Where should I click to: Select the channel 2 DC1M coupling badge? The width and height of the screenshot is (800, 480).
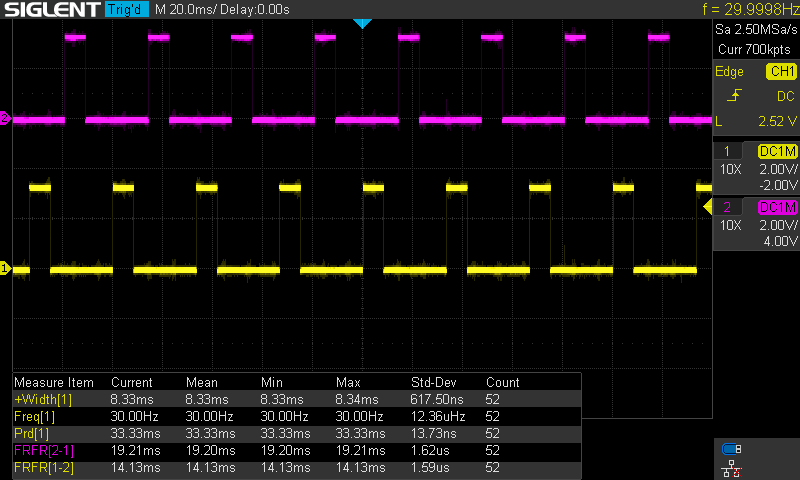(x=778, y=207)
